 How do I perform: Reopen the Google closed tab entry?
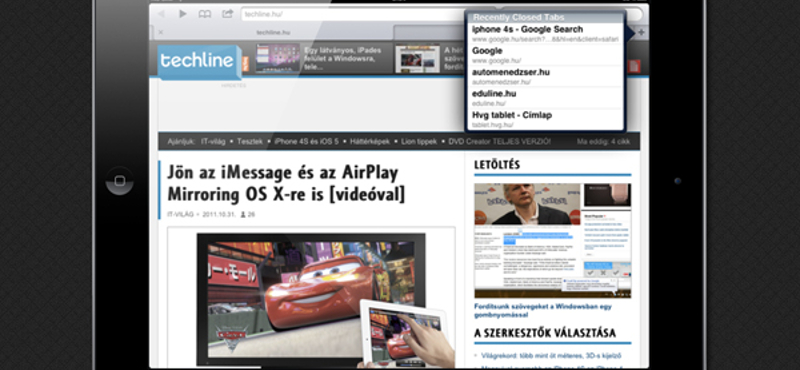[545, 56]
